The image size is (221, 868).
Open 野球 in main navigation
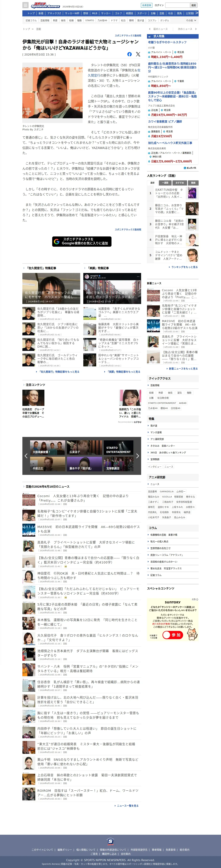coord(86,13)
